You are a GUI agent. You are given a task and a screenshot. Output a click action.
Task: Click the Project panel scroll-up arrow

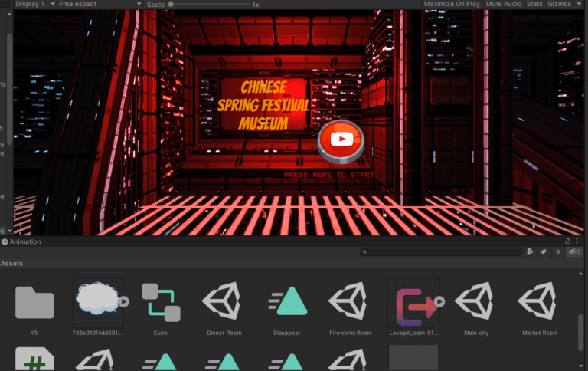pos(580,274)
